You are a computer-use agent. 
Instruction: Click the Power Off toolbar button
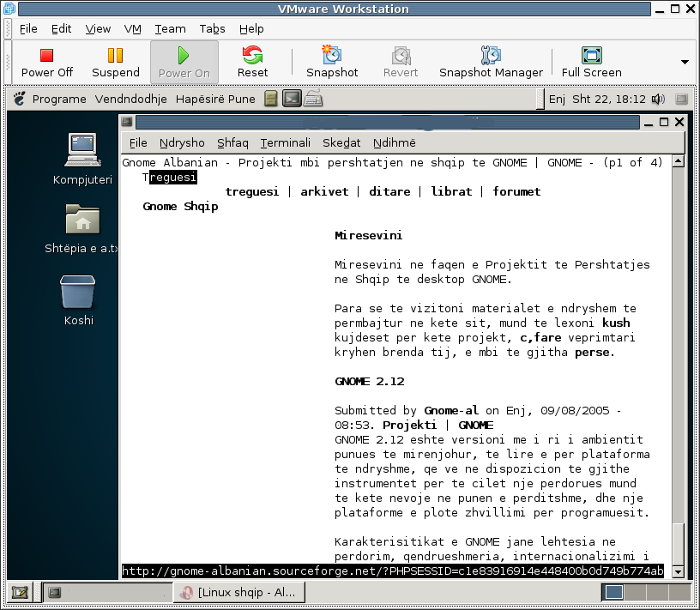[x=47, y=62]
